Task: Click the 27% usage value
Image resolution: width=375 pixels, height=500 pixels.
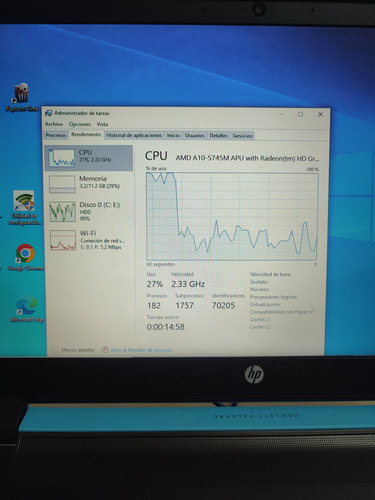Action: [x=155, y=284]
